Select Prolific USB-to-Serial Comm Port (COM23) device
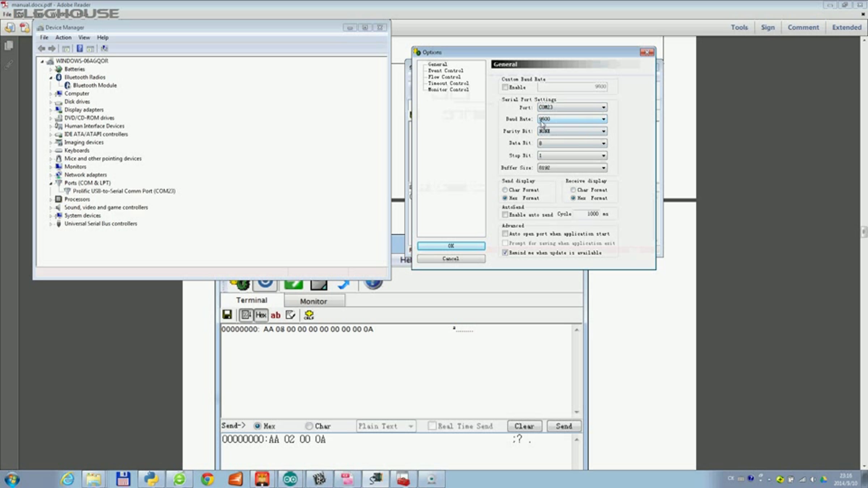This screenshot has height=488, width=868. pyautogui.click(x=124, y=191)
